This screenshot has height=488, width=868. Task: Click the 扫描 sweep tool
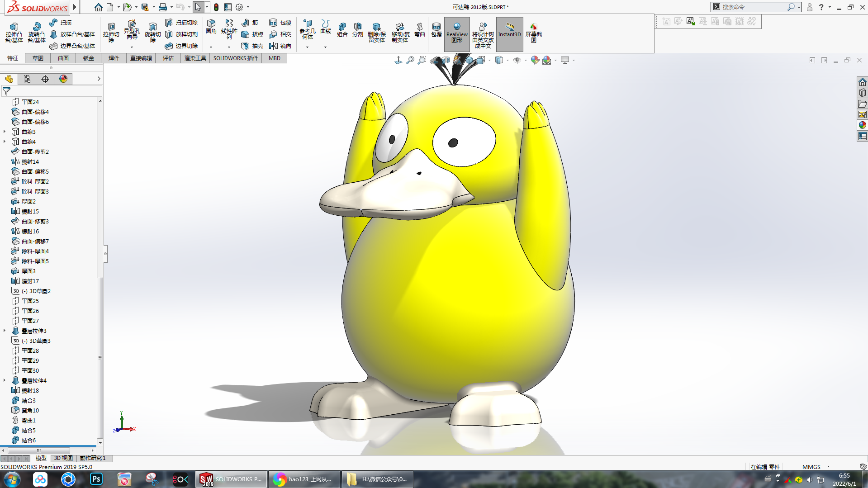pos(60,22)
